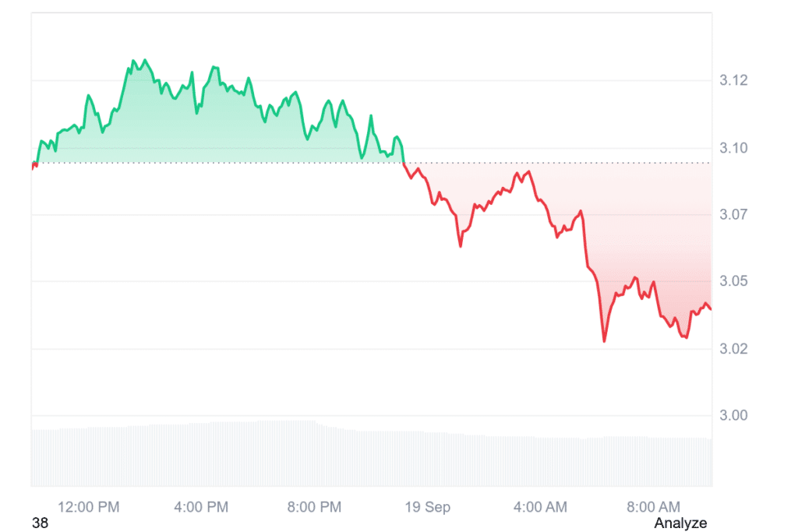
Task: Click the 3.07 price axis label
Action: pos(733,215)
